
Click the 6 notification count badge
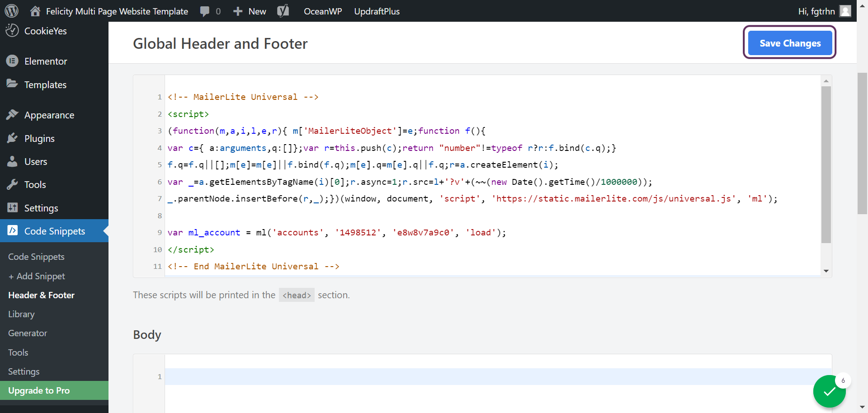tap(843, 380)
